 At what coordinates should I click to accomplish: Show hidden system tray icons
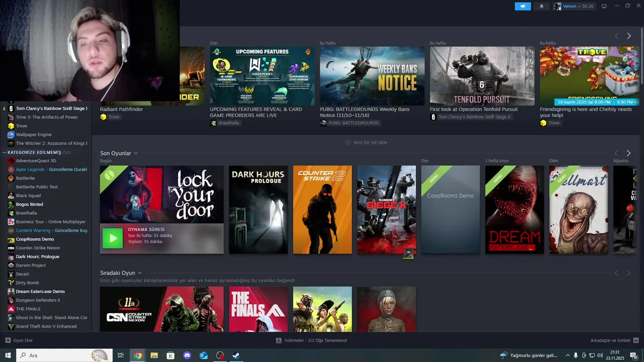point(568,355)
